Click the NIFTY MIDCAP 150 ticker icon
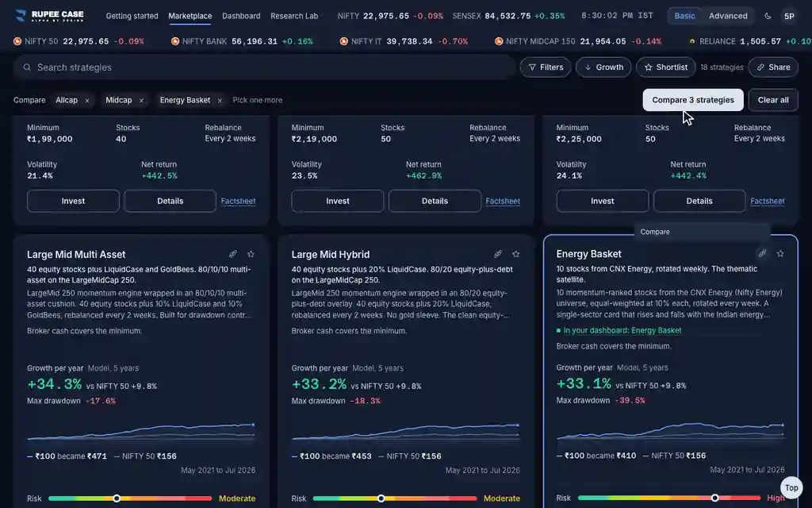The width and height of the screenshot is (812, 508). pyautogui.click(x=499, y=41)
